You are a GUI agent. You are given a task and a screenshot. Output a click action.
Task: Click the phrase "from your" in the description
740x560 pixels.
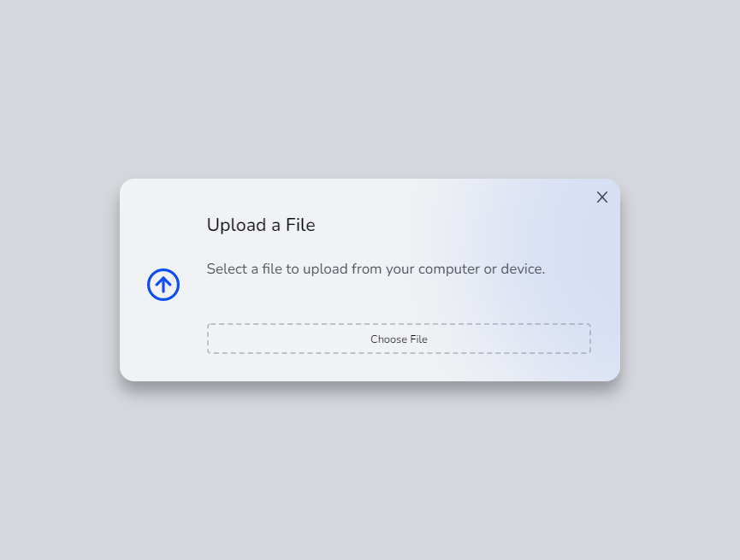[x=382, y=269]
